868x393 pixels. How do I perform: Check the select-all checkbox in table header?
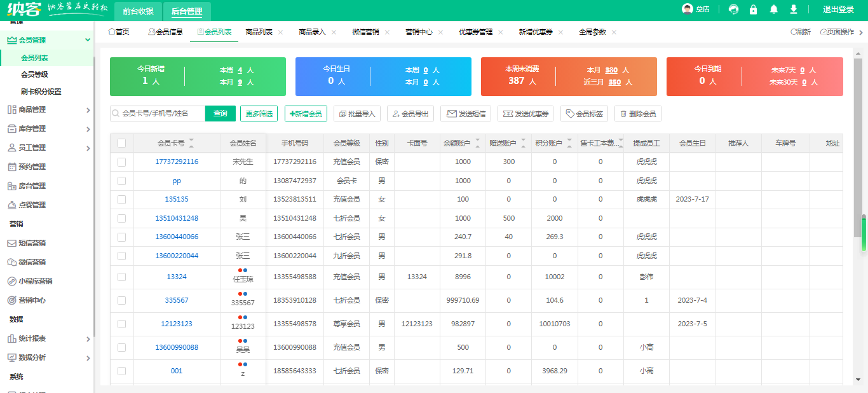click(122, 143)
